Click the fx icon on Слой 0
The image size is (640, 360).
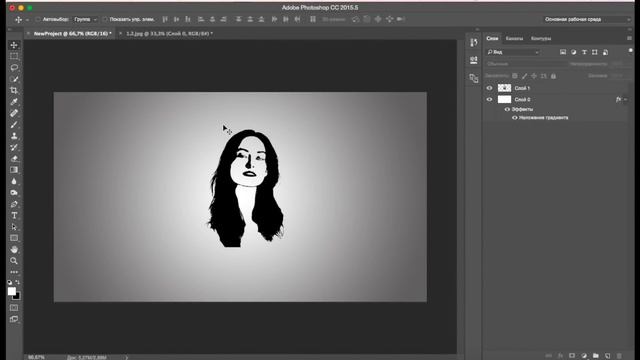point(618,99)
